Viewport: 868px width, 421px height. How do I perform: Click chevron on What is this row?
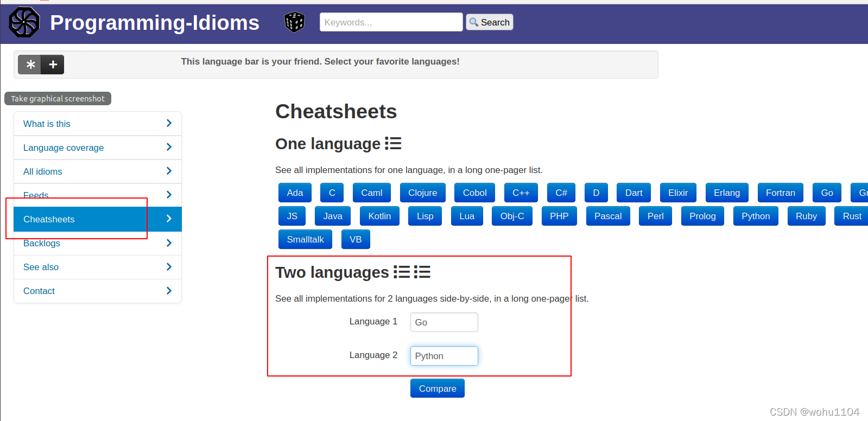(x=169, y=123)
